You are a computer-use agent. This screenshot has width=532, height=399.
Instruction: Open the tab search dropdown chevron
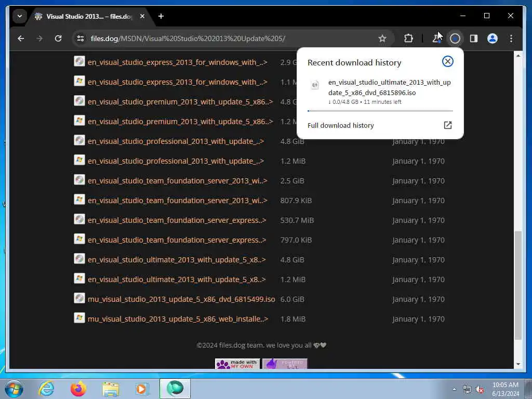click(x=20, y=16)
